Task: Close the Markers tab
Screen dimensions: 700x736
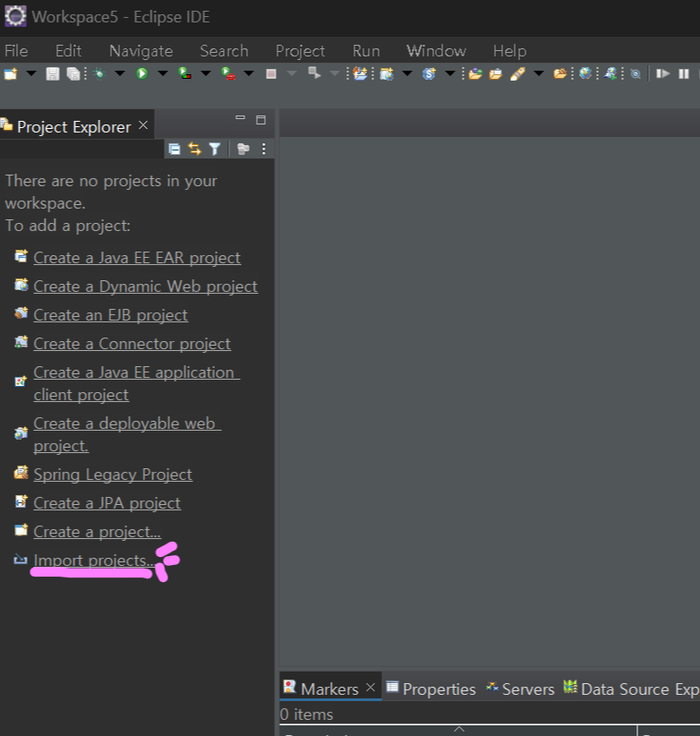Action: pos(371,688)
